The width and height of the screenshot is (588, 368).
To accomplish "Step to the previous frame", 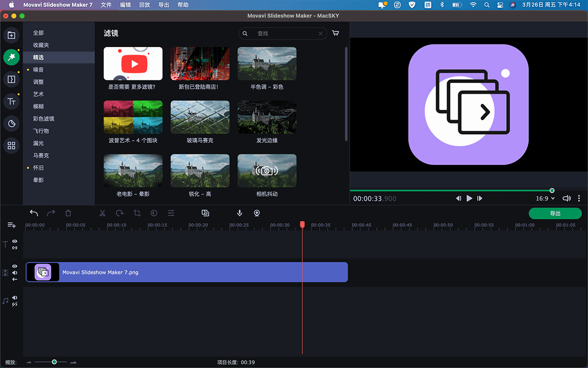I will [459, 198].
